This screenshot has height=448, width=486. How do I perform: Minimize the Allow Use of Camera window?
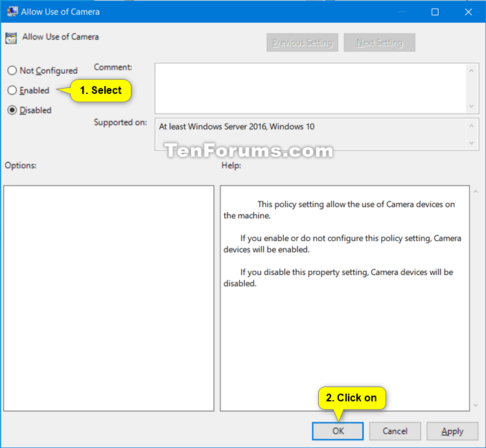(x=402, y=12)
